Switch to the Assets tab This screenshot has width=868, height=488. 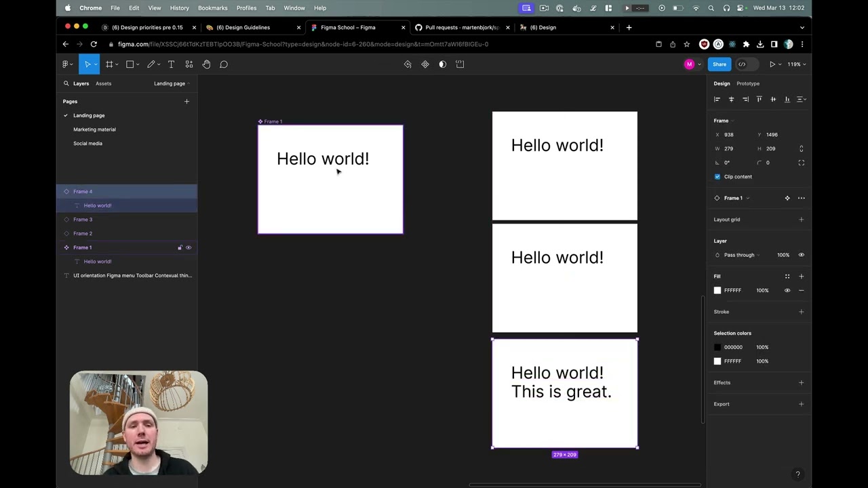click(x=103, y=83)
